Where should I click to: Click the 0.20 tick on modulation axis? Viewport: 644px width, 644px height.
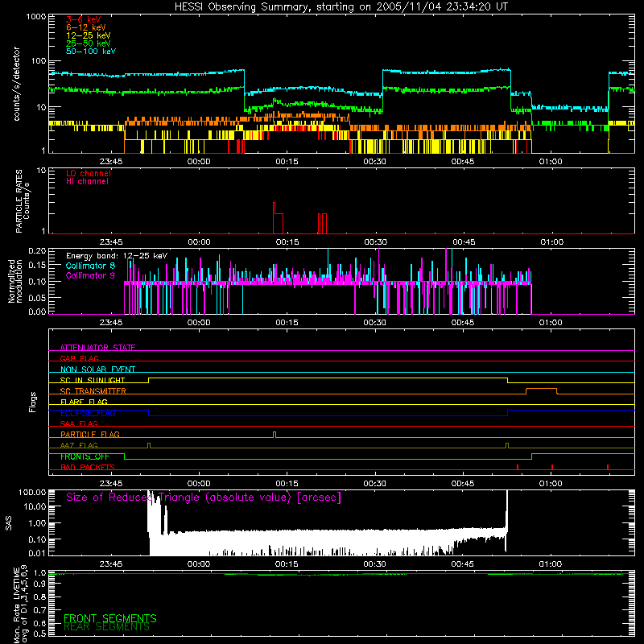pyautogui.click(x=37, y=251)
